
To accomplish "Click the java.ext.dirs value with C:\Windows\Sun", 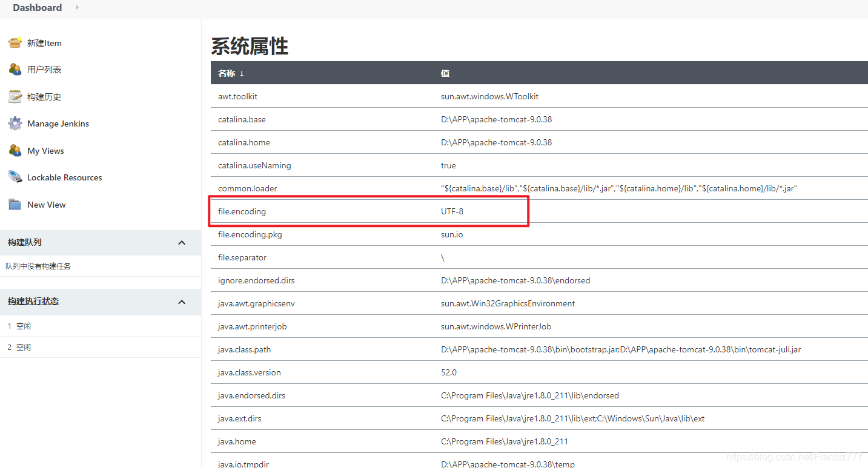I will pos(572,418).
